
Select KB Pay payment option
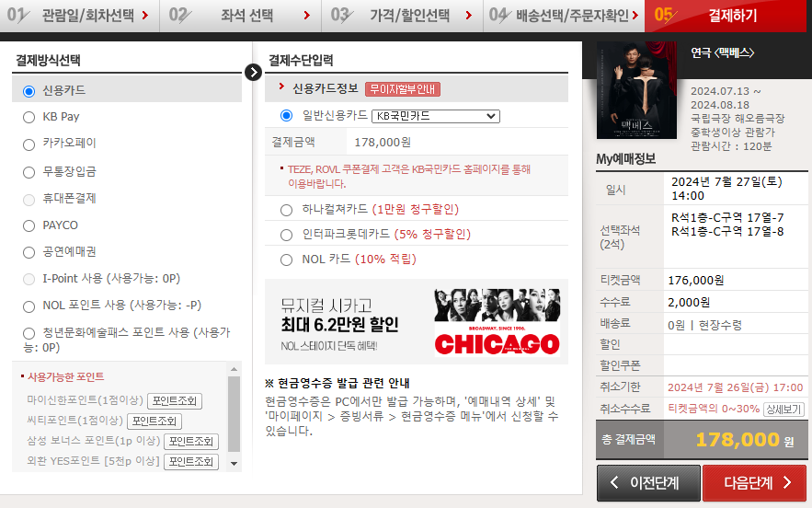click(x=29, y=118)
